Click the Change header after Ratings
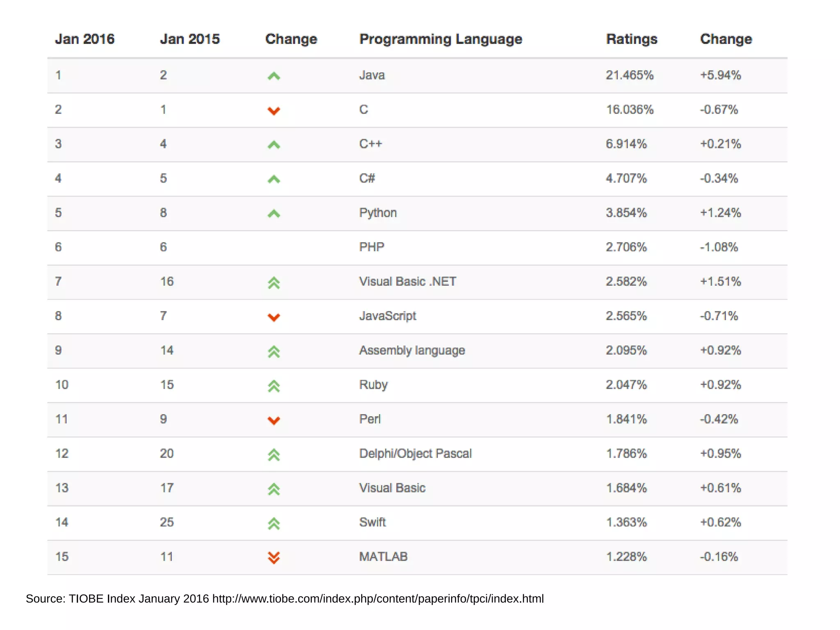 726,39
